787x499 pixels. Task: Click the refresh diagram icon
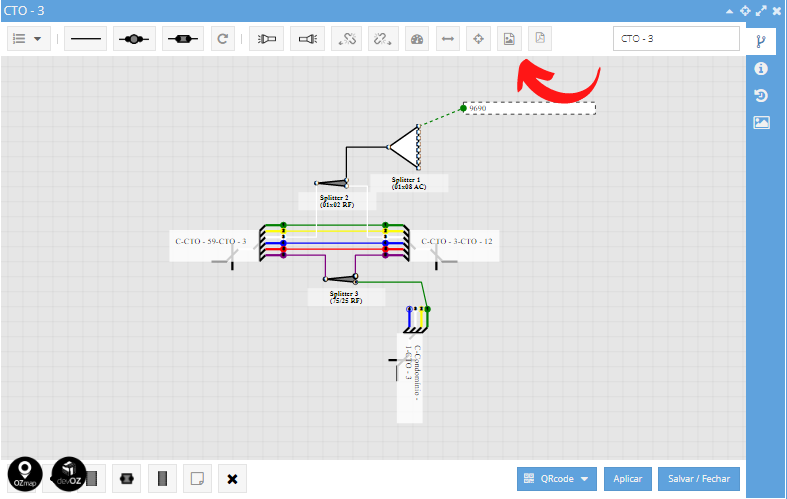[222, 39]
